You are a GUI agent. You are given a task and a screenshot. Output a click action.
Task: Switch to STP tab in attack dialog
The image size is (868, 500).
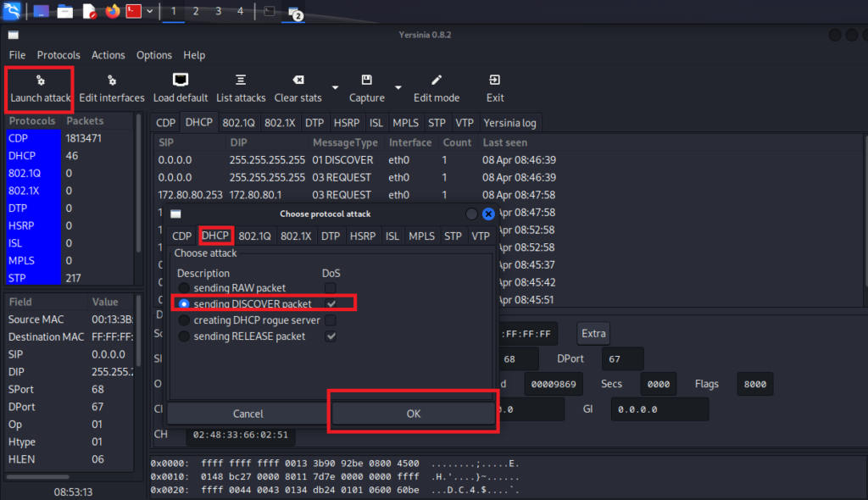[x=453, y=236]
